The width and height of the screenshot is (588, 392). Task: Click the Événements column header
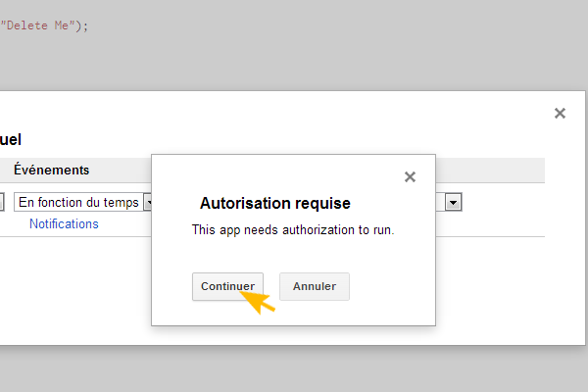[51, 170]
